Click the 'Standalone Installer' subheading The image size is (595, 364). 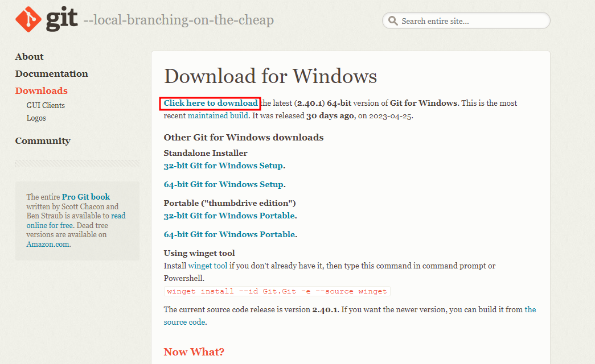pyautogui.click(x=206, y=153)
